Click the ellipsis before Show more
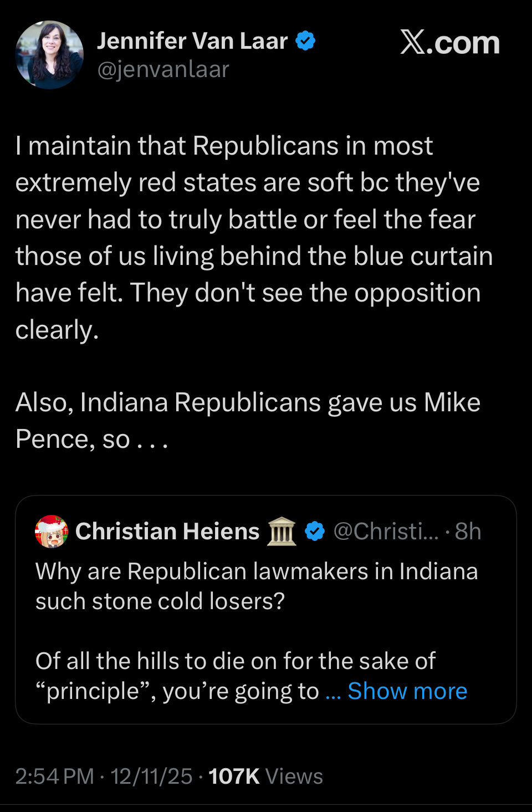 pyautogui.click(x=332, y=692)
